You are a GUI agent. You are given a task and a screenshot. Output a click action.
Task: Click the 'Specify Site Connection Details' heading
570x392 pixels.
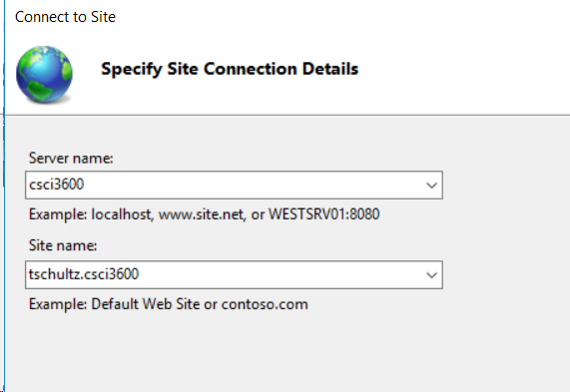pos(230,69)
